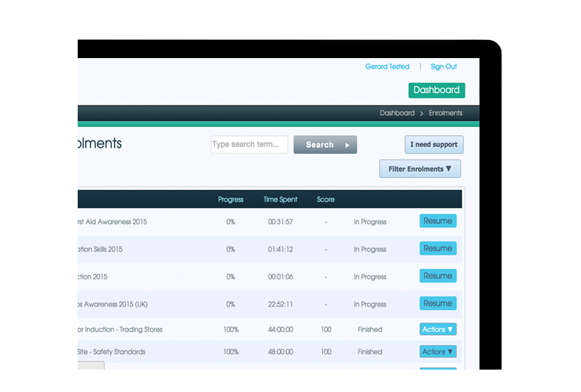Viewport: 581px width, 392px height.
Task: Select Dashboard in the breadcrumb bar
Action: (x=397, y=113)
